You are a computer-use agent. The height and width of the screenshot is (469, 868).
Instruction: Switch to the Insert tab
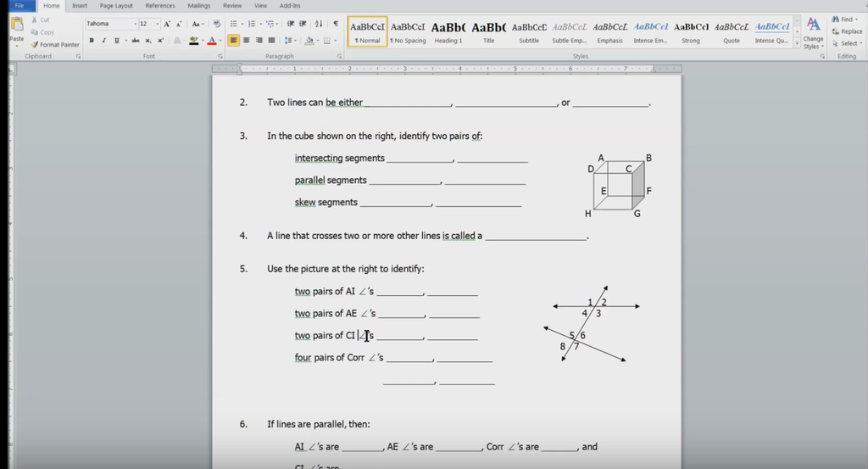[80, 6]
